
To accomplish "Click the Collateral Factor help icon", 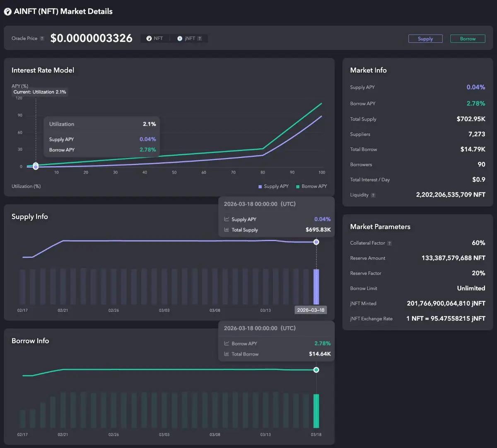I will pyautogui.click(x=389, y=243).
